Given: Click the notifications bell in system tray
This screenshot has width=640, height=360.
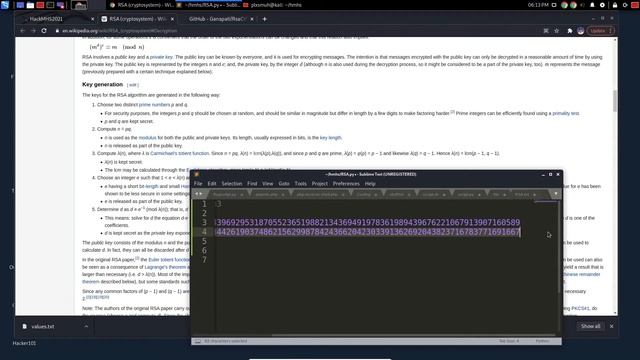Looking at the screenshot, I should (x=592, y=5).
